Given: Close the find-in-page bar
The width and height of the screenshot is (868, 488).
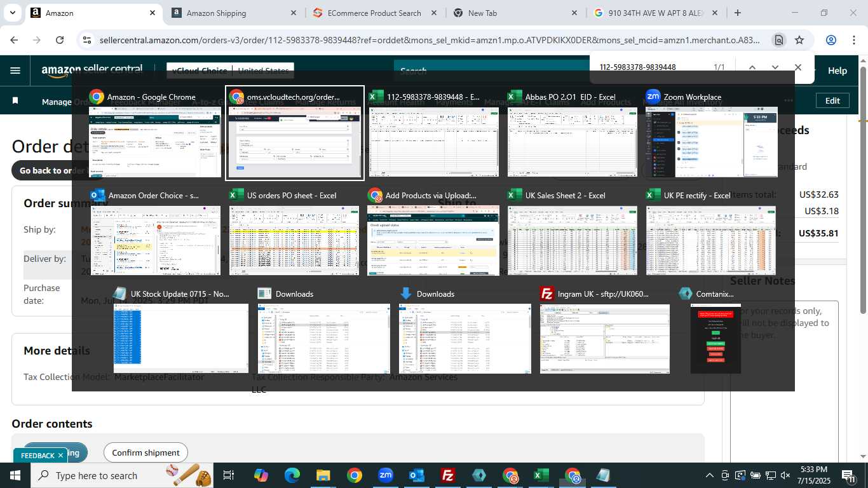Looking at the screenshot, I should 798,67.
